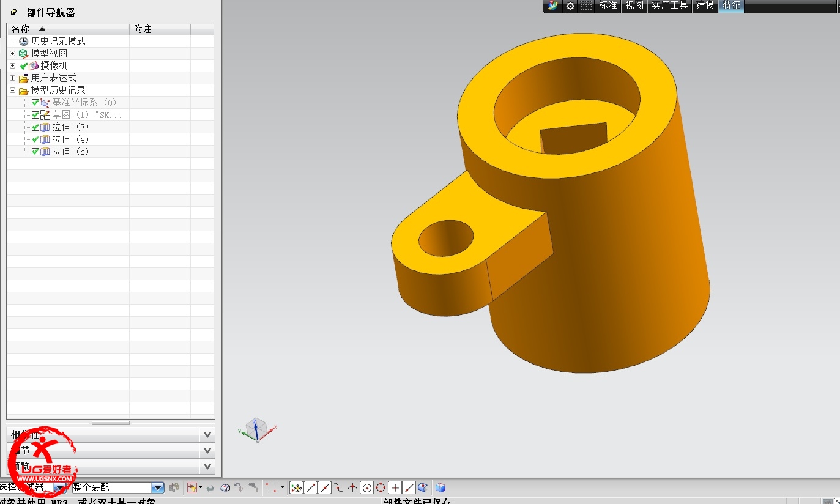Toggle the end point snap icon
The height and width of the screenshot is (504, 840).
311,487
